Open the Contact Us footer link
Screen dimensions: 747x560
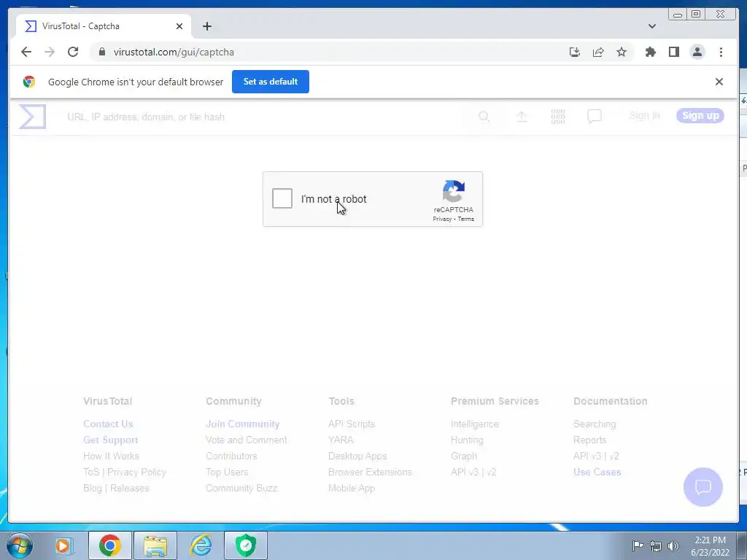click(108, 424)
